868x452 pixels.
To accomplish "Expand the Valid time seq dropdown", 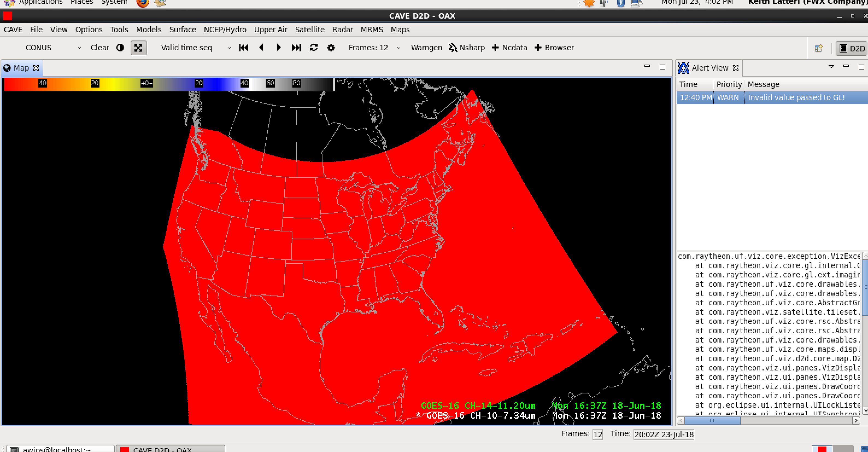I will point(229,48).
